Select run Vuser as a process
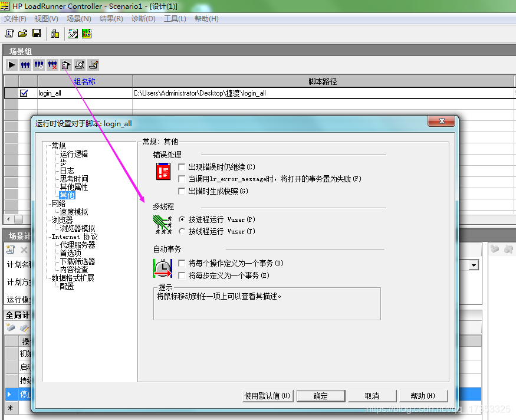516x420 pixels. click(182, 219)
